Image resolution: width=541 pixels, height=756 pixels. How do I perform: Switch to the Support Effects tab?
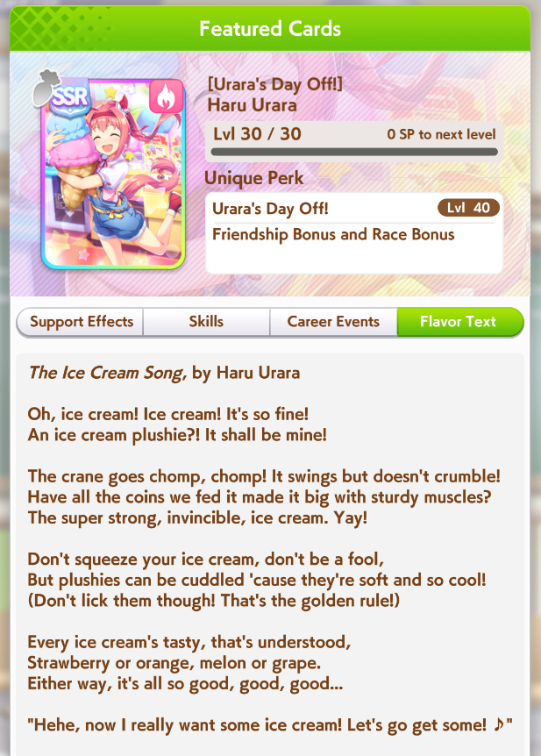point(81,322)
